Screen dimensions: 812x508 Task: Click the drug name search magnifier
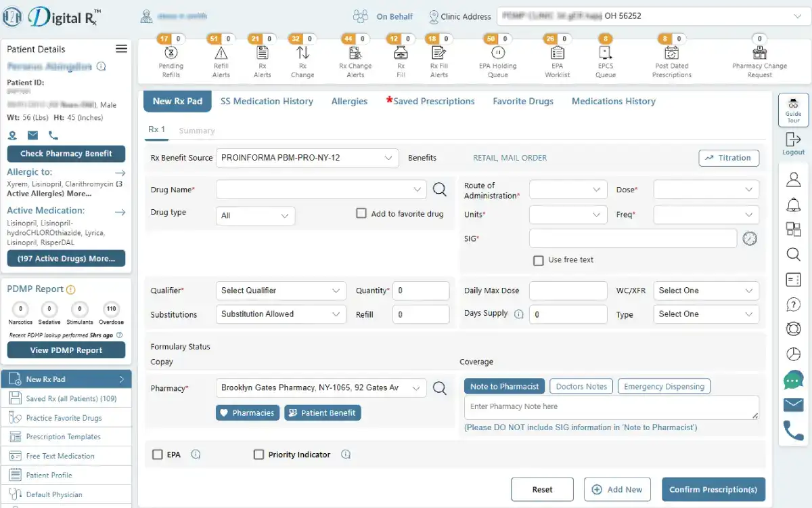coord(440,190)
